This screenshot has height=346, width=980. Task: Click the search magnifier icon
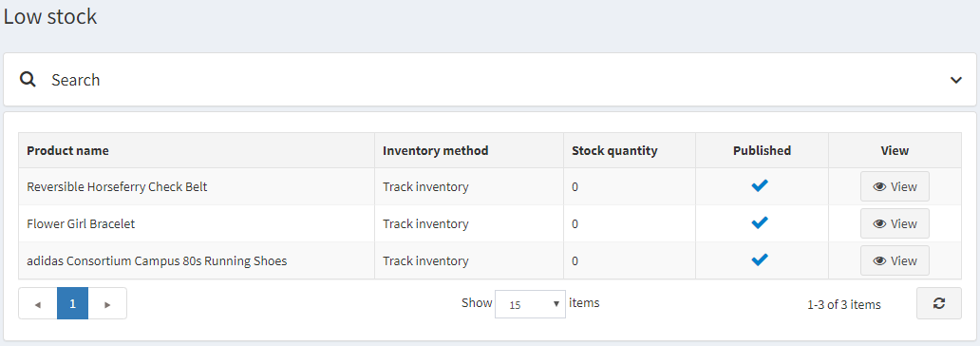pos(28,80)
